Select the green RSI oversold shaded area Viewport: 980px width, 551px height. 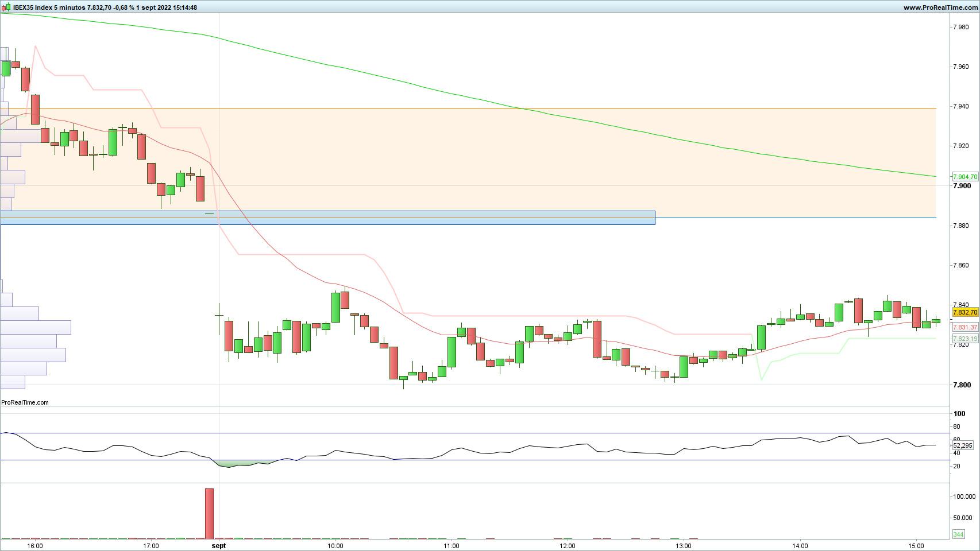coord(244,463)
